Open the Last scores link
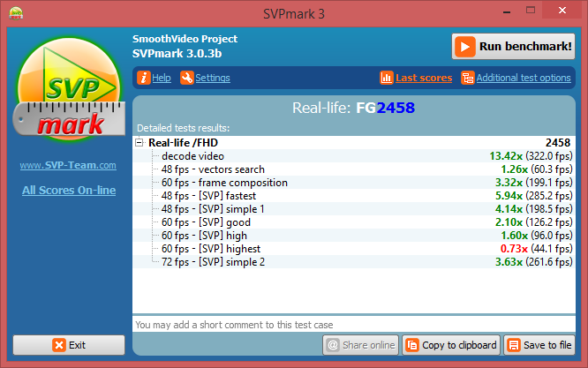The height and width of the screenshot is (368, 588). (x=424, y=78)
